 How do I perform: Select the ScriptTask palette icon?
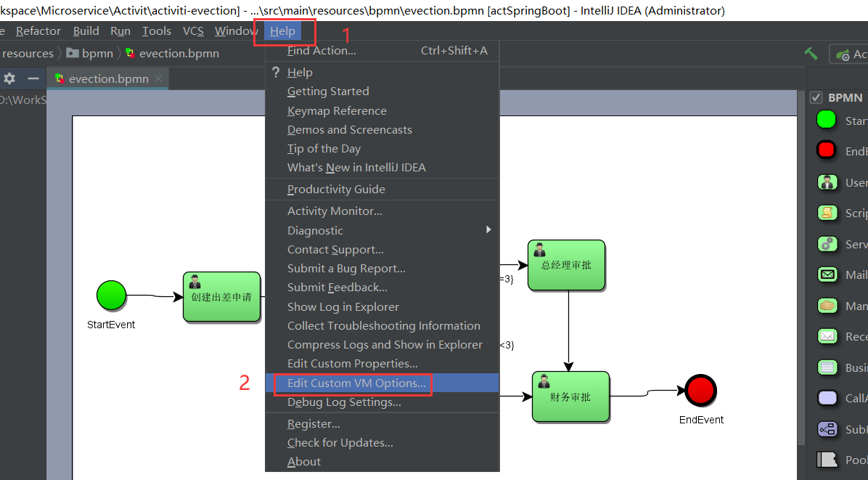click(827, 213)
